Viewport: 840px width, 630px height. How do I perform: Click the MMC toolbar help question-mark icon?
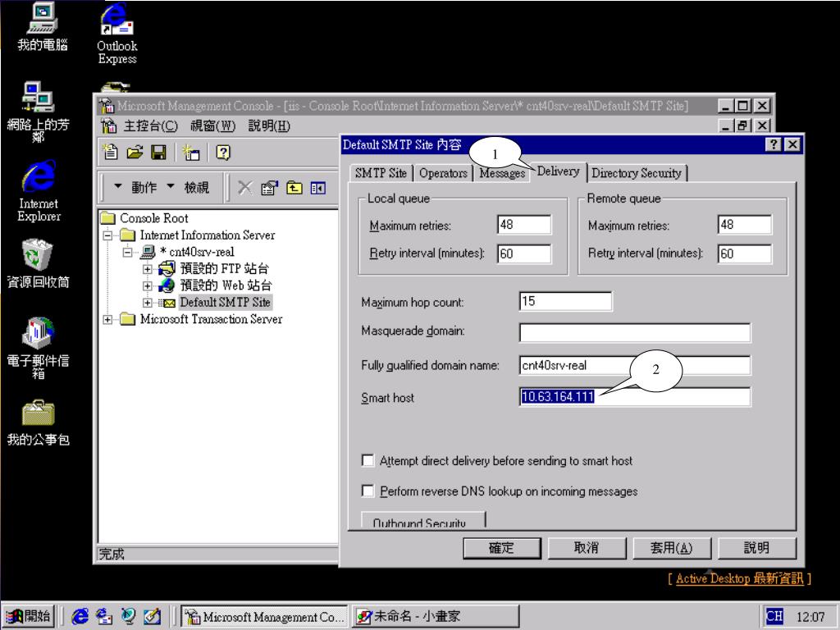pyautogui.click(x=223, y=153)
